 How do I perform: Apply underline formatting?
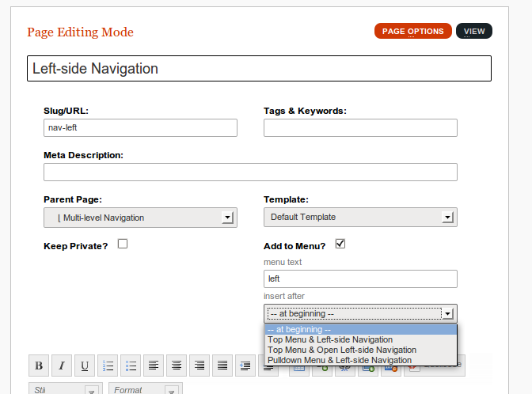[x=85, y=366]
